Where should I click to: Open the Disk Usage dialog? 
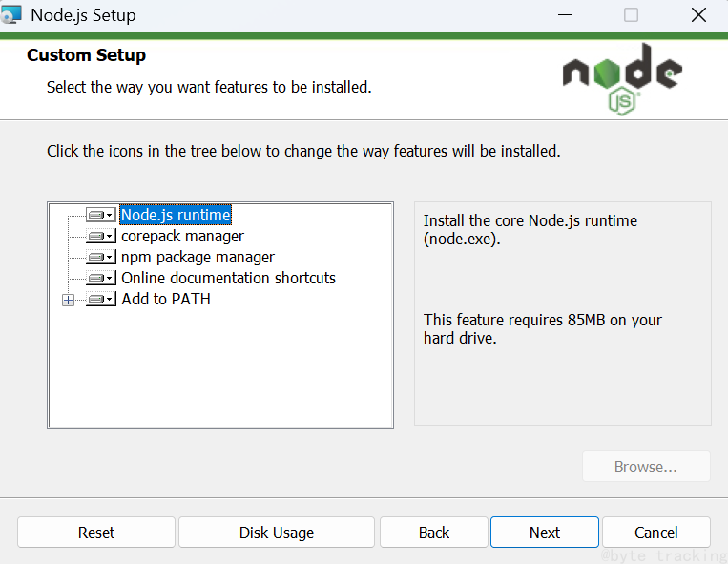277,533
